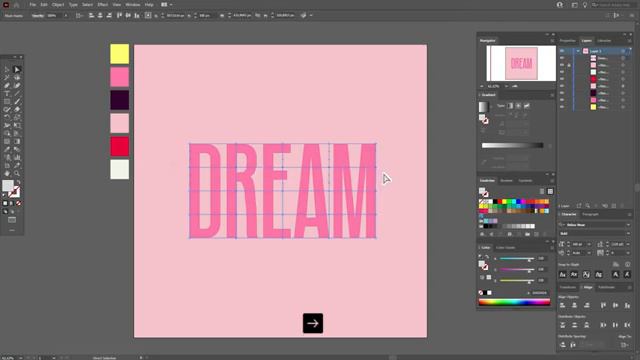Click Horizontal Distribute Center in the Align panel

[x=615, y=325]
